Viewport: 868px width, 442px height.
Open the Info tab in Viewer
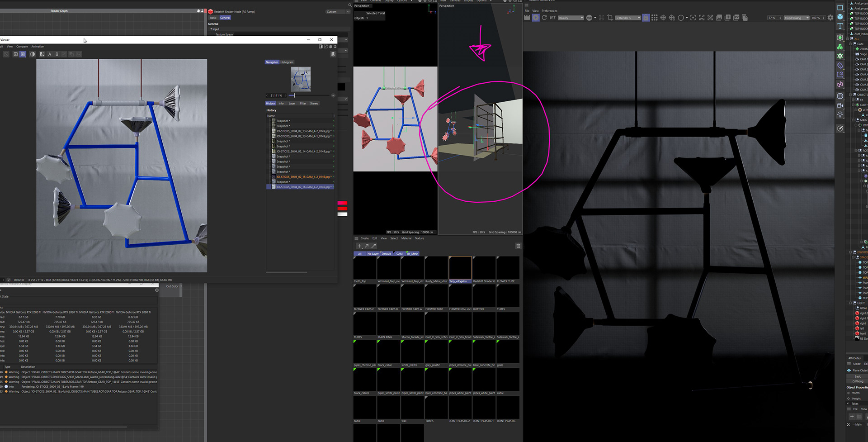pyautogui.click(x=281, y=104)
